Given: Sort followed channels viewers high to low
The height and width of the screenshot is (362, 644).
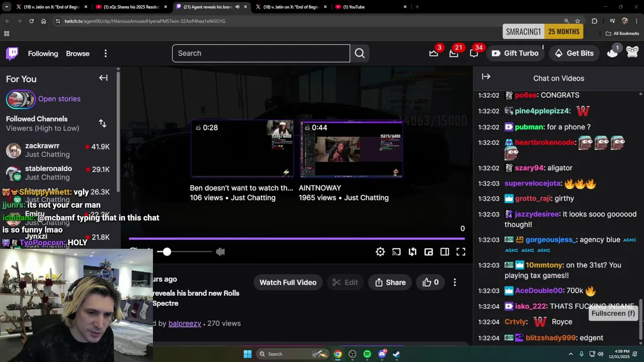Looking at the screenshot, I should pyautogui.click(x=103, y=123).
